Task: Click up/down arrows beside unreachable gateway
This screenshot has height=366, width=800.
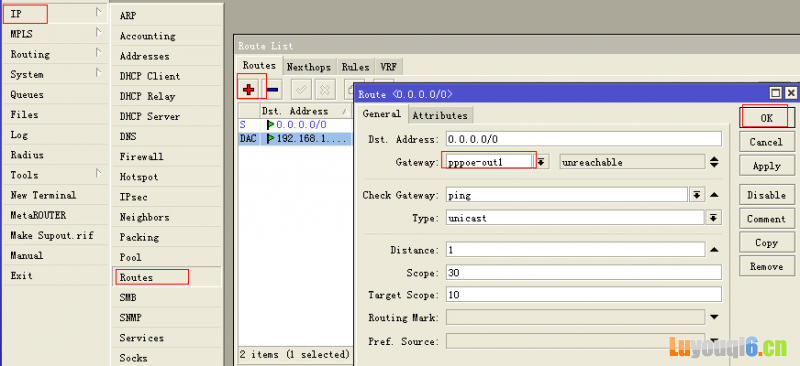Action: (714, 162)
